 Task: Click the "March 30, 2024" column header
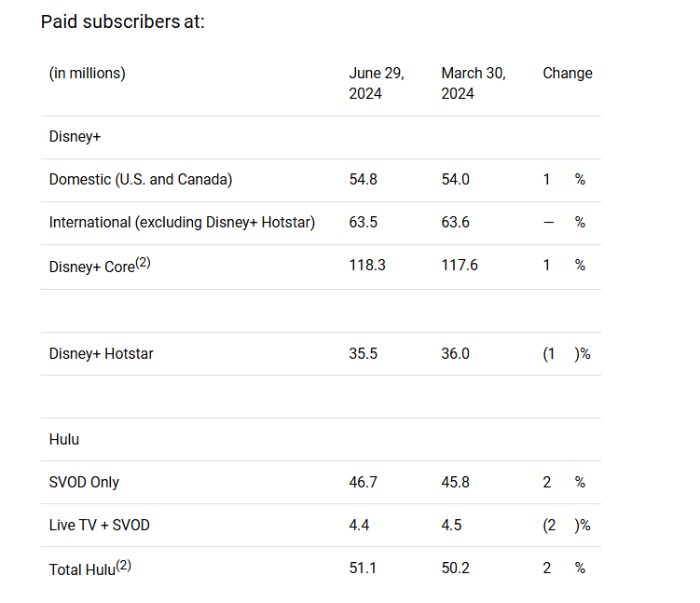473,83
